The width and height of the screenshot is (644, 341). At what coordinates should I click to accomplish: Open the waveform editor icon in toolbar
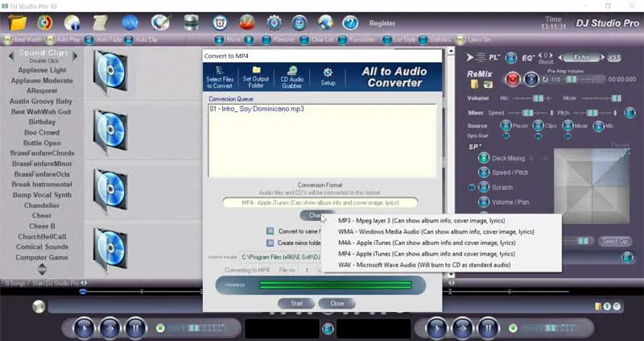pyautogui.click(x=130, y=23)
